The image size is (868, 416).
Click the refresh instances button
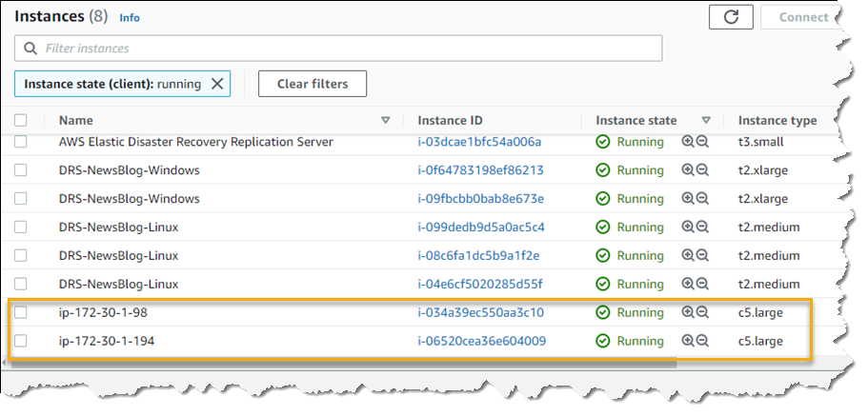731,17
